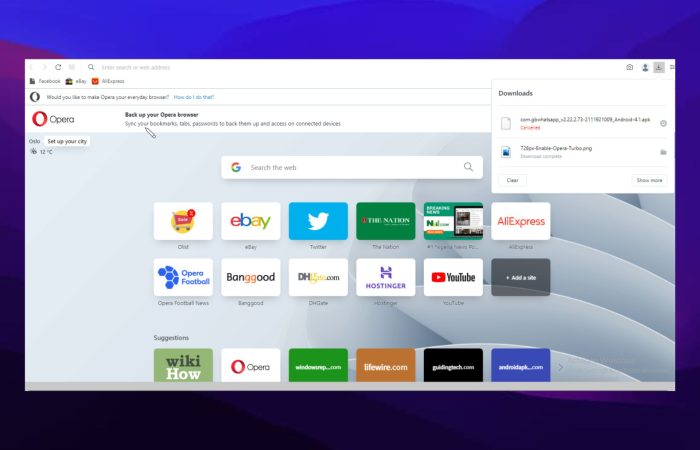Open the eBay speed dial tile
The height and width of the screenshot is (450, 700).
tap(251, 221)
